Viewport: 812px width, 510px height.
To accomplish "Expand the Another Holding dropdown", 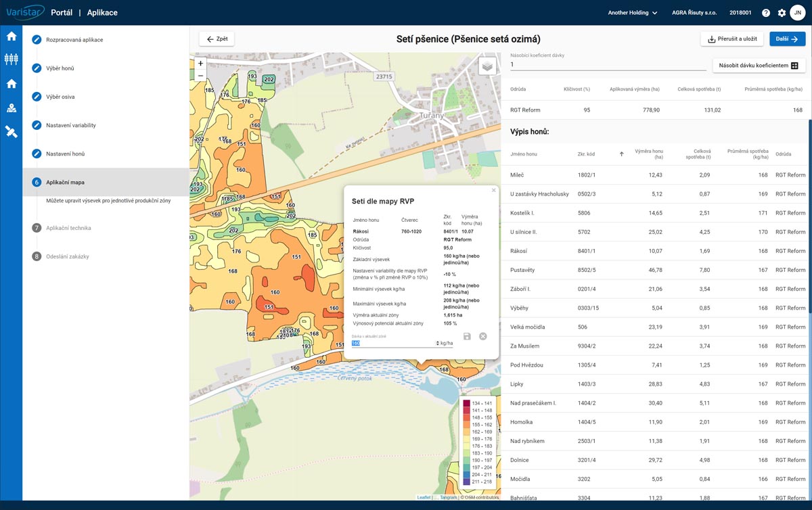I will pos(633,13).
